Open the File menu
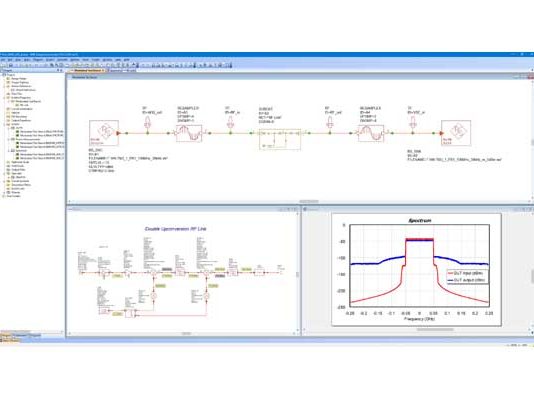 pyautogui.click(x=3, y=60)
